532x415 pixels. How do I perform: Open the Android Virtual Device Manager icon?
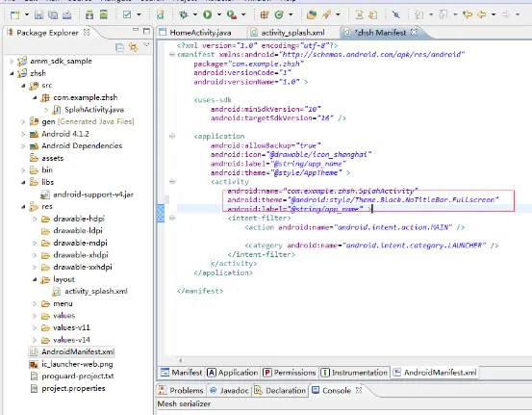coord(104,14)
